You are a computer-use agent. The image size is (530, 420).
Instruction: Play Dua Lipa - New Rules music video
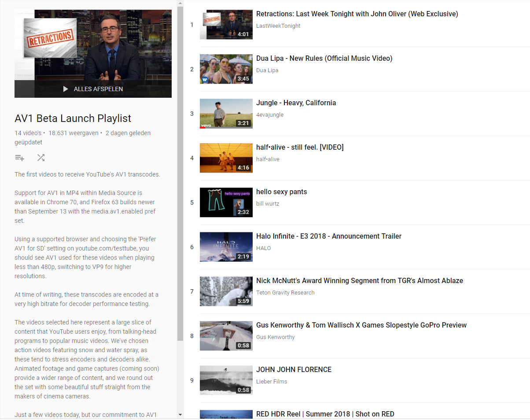click(324, 58)
